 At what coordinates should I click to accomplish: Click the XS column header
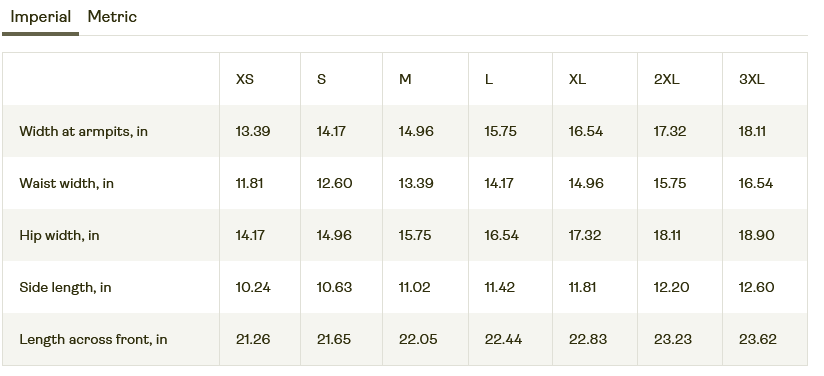pos(245,79)
